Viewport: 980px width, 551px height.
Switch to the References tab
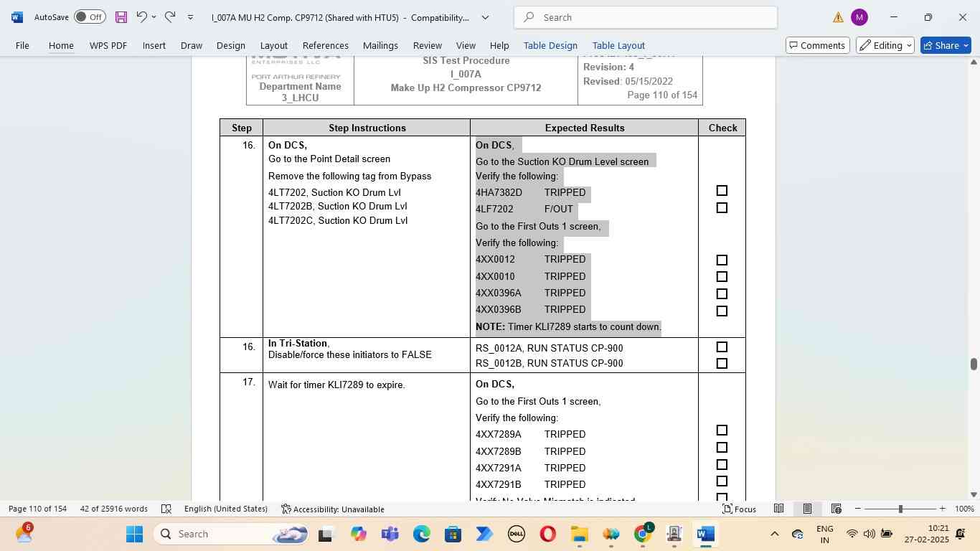point(325,45)
